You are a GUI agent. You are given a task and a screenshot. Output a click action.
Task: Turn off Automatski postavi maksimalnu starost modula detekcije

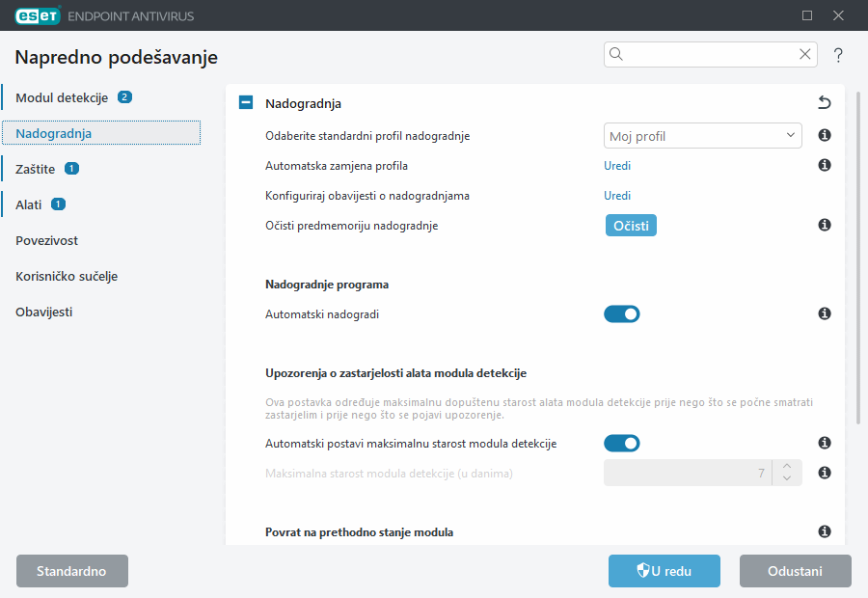tap(622, 443)
